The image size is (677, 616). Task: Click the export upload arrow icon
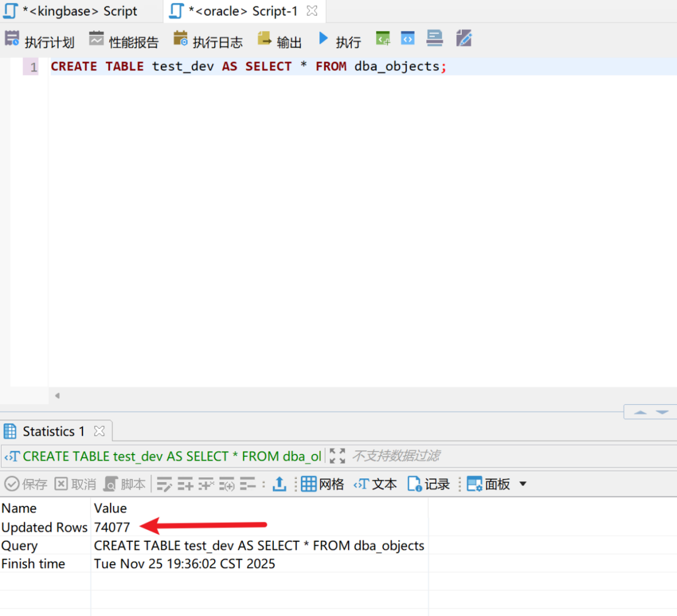[x=279, y=484]
